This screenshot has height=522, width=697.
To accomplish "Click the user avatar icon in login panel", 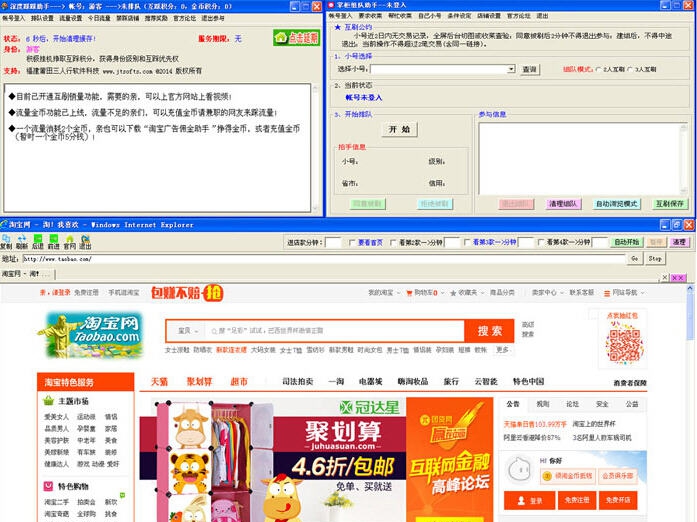I will point(519,470).
